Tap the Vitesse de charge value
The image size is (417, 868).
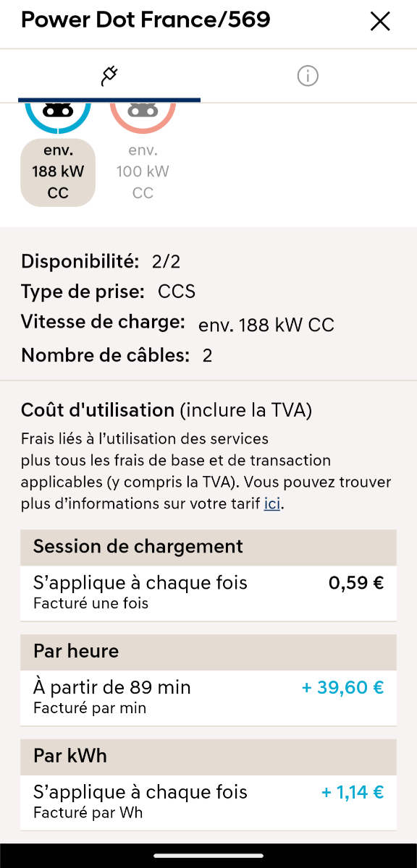(266, 325)
